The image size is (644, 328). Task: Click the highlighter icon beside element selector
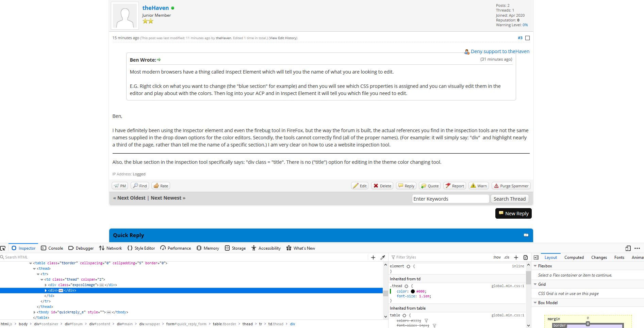pyautogui.click(x=409, y=266)
